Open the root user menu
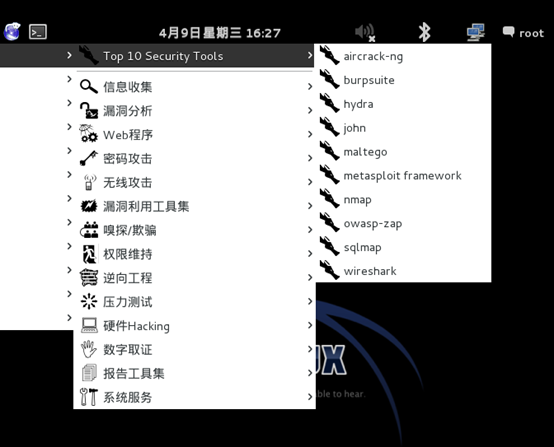Screen dimensions: 554x447 (523, 33)
